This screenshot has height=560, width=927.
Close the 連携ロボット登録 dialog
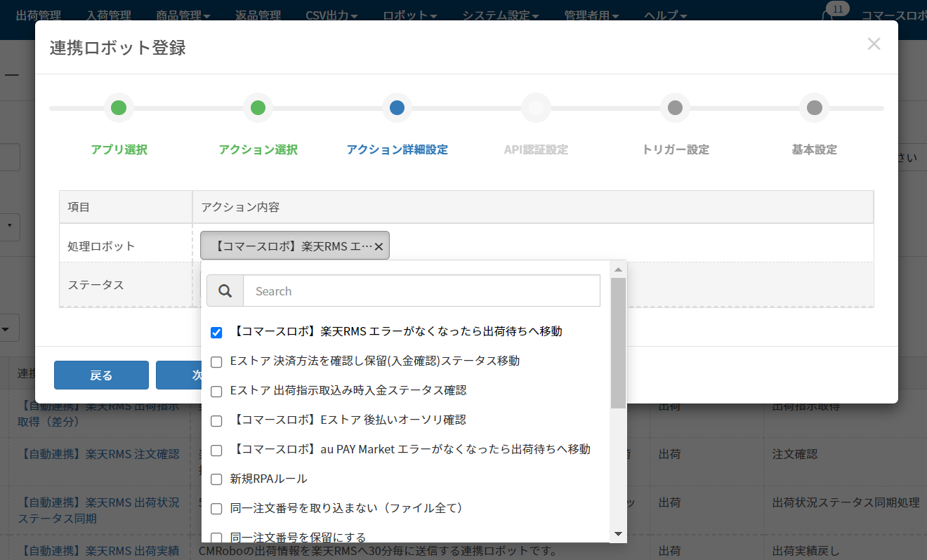[x=874, y=44]
